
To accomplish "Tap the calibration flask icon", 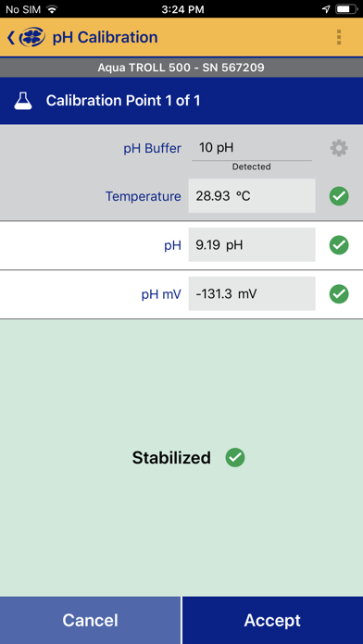I will [x=23, y=101].
